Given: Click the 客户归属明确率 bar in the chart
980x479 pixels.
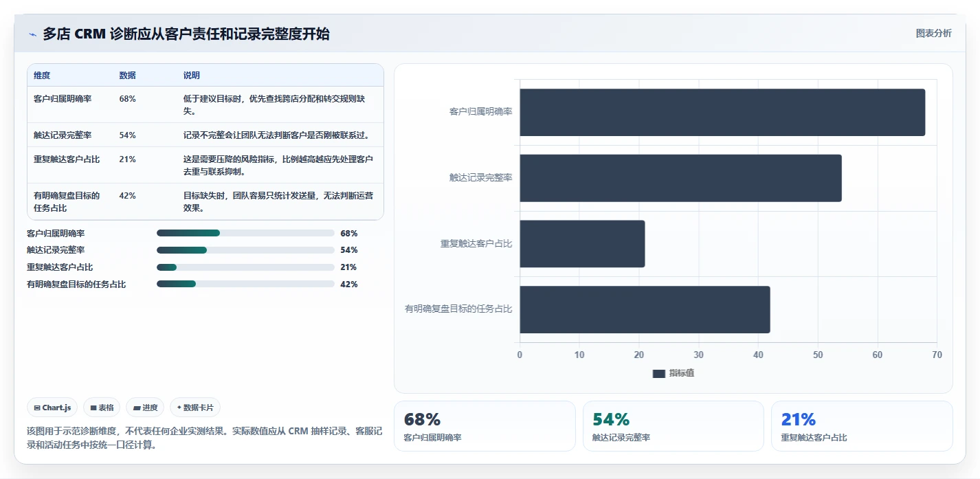Looking at the screenshot, I should [722, 112].
